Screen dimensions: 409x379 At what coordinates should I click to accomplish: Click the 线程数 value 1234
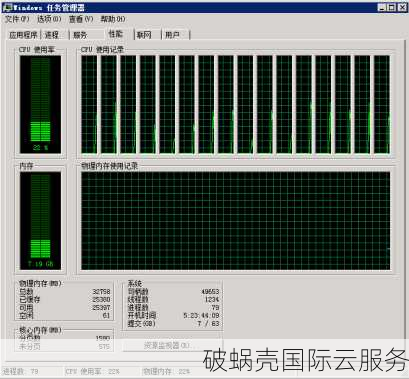pos(212,299)
